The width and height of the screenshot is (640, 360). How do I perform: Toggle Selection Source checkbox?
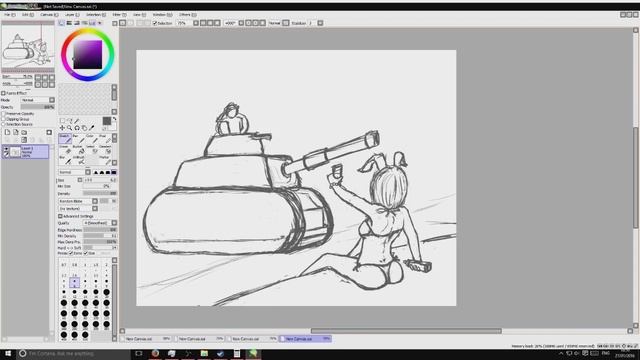(x=4, y=124)
